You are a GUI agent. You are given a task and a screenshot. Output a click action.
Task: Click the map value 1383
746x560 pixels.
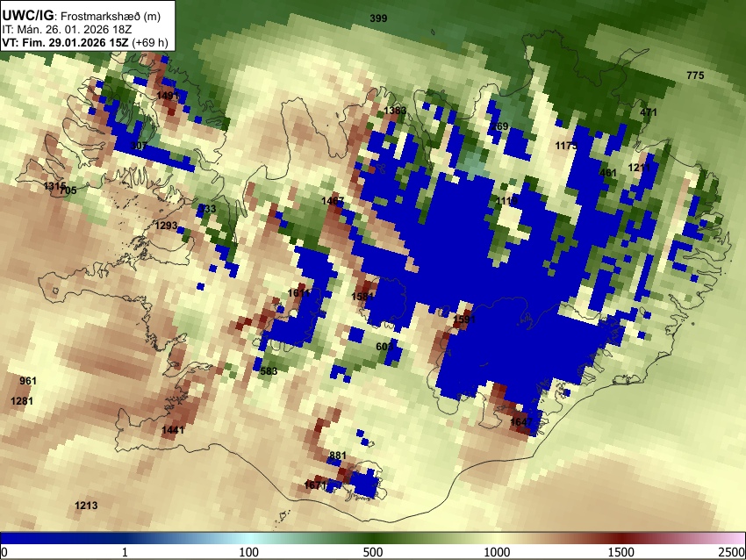[x=395, y=111]
